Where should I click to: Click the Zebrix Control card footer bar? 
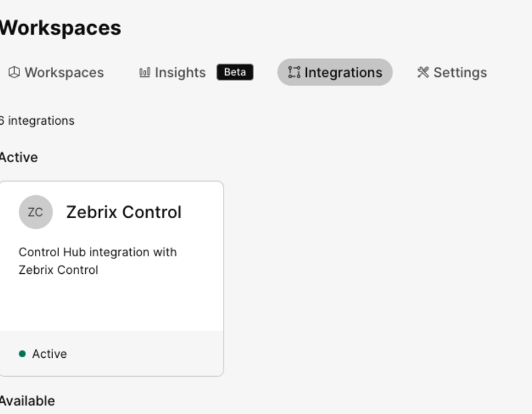coord(111,353)
